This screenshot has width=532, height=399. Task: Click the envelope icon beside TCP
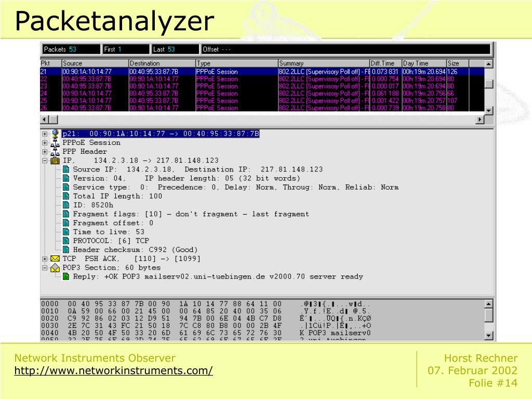55,259
